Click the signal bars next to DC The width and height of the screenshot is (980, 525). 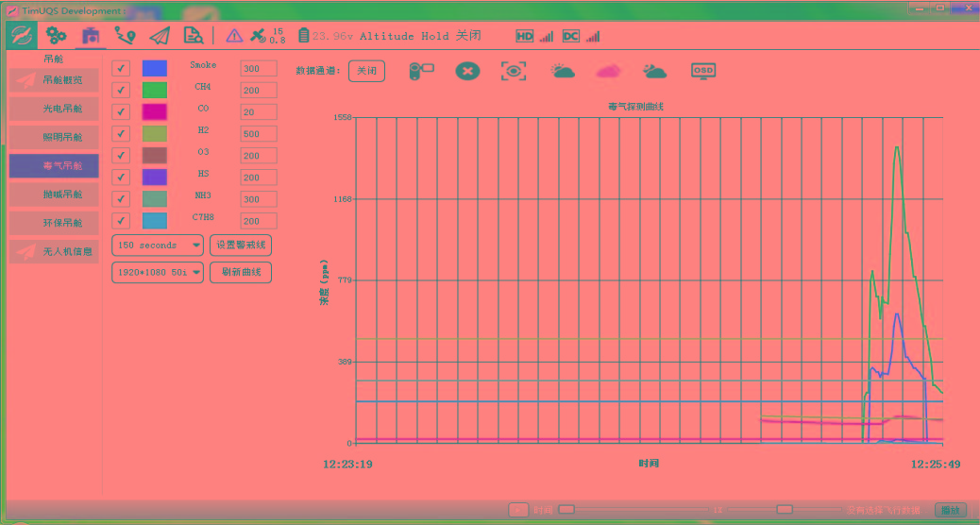(593, 37)
